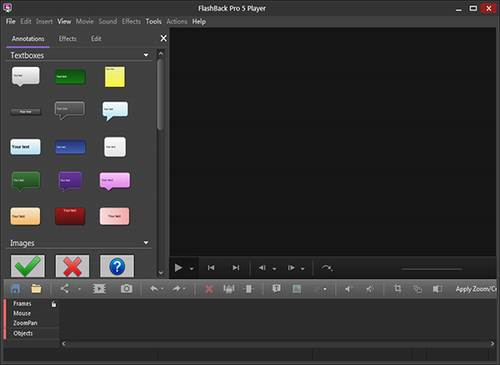Select the green checkmark image
500x365 pixels.
point(28,266)
